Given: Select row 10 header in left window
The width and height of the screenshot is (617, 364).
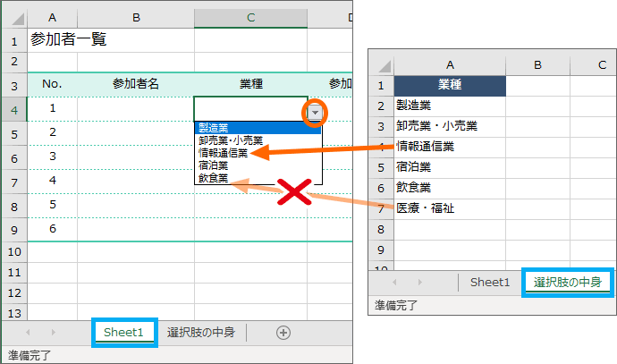Looking at the screenshot, I should (x=14, y=252).
